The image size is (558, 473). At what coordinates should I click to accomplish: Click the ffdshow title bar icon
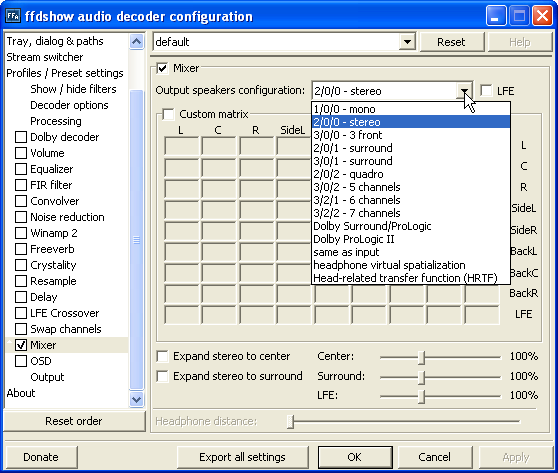13,15
